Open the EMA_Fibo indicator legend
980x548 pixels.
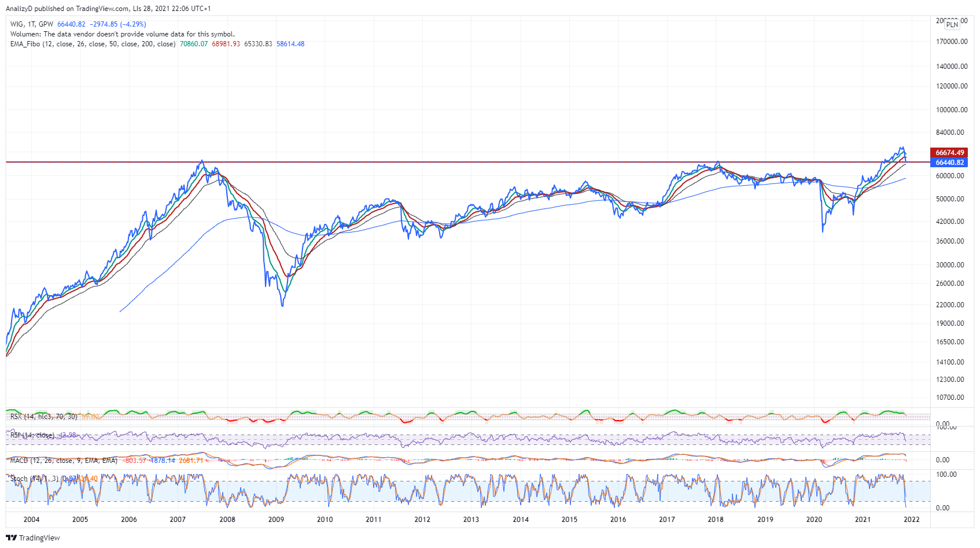(x=93, y=44)
